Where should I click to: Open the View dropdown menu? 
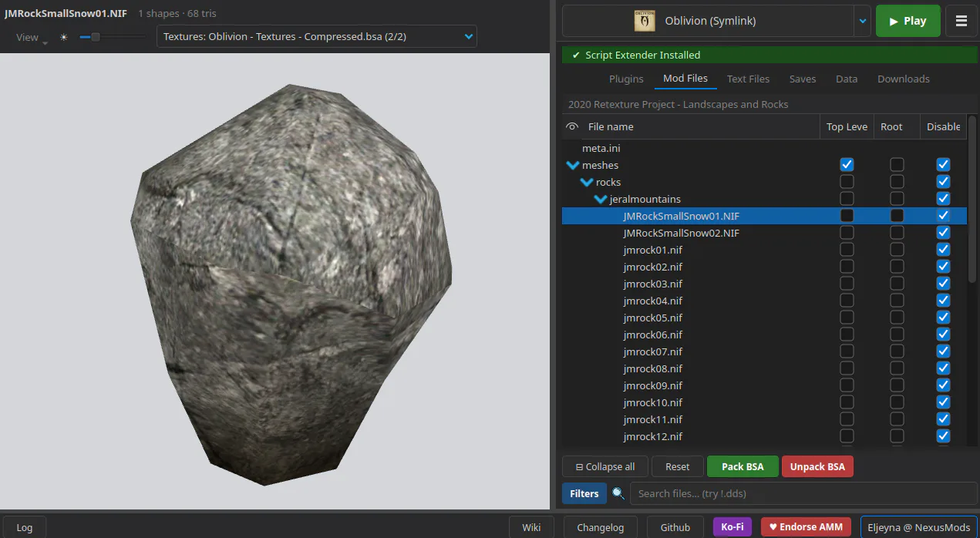(x=32, y=37)
